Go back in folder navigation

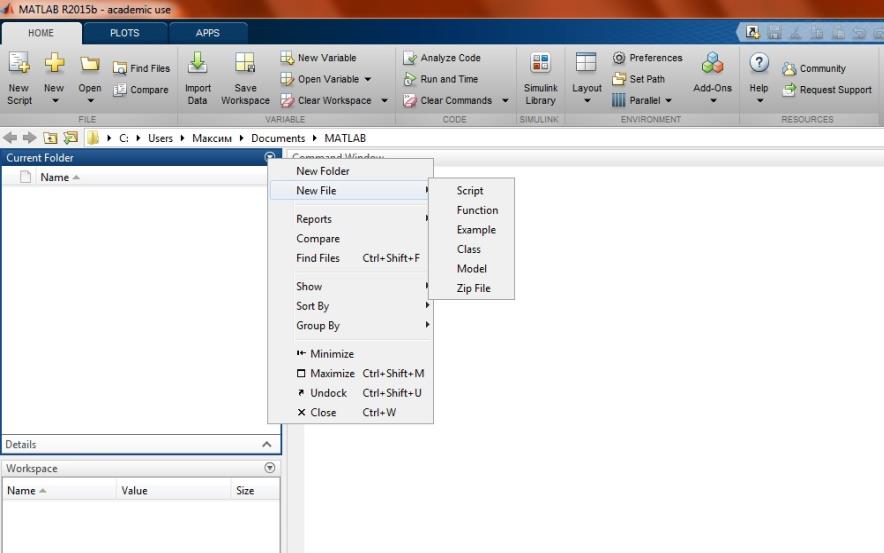10,138
